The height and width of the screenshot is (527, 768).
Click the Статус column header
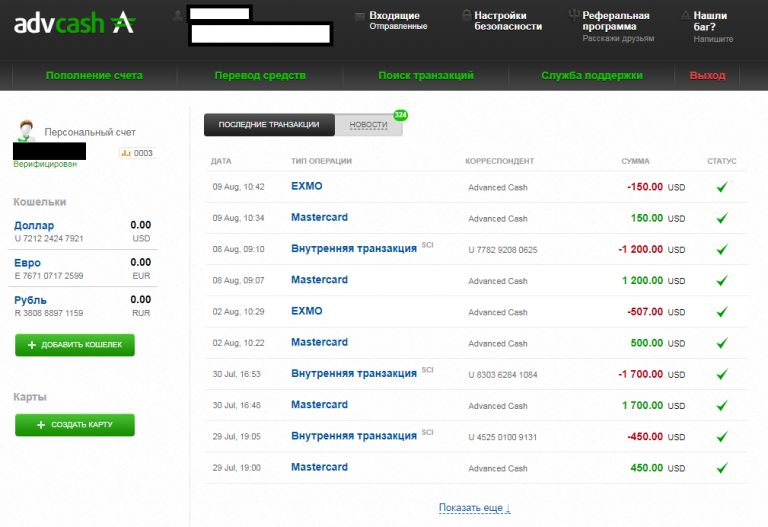point(721,161)
